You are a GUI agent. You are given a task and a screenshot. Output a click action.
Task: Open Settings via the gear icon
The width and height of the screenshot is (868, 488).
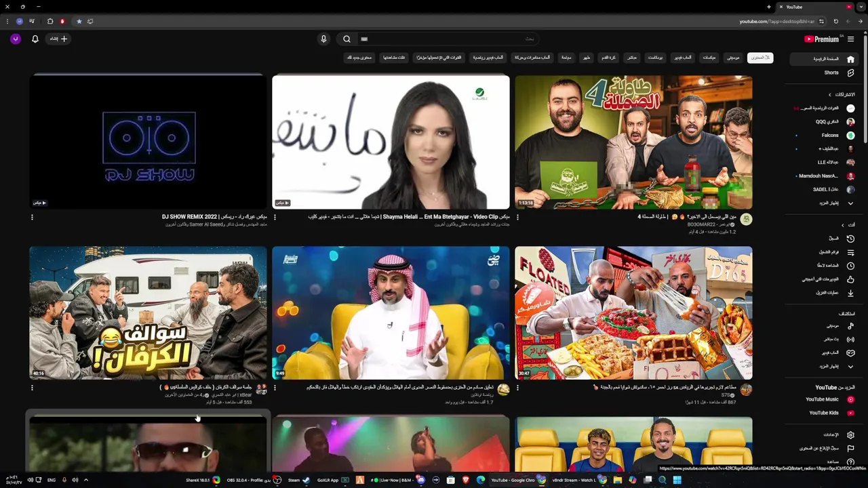pyautogui.click(x=850, y=435)
